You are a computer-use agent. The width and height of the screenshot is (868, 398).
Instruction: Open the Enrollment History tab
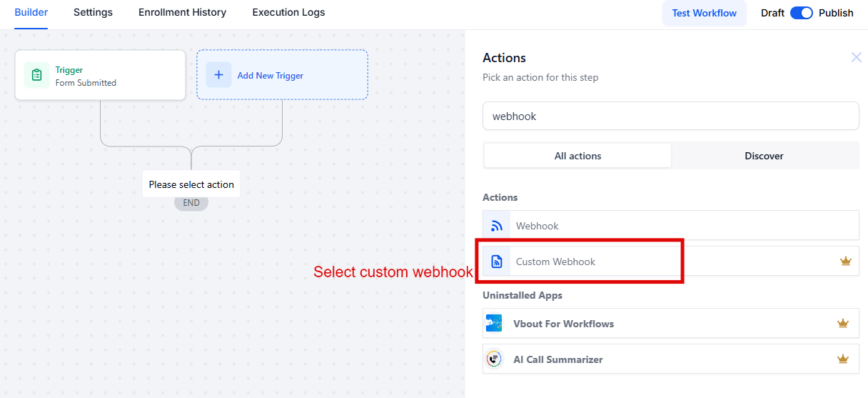[182, 12]
